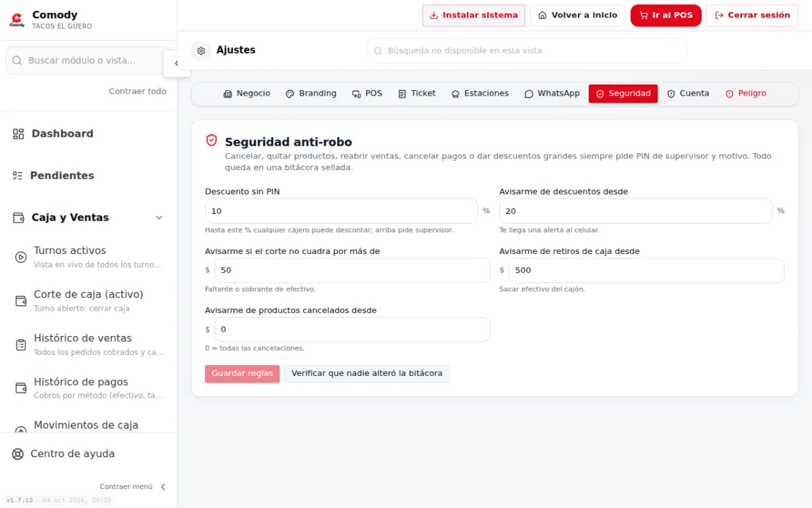The width and height of the screenshot is (812, 508).
Task: Click Contraer todo
Action: click(137, 91)
